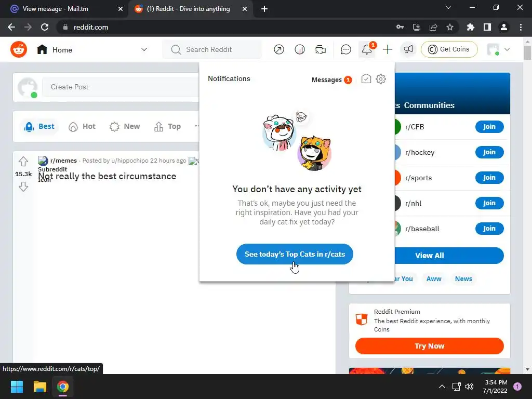Downvote the r/memes post
Image resolution: width=532 pixels, height=399 pixels.
(x=23, y=187)
